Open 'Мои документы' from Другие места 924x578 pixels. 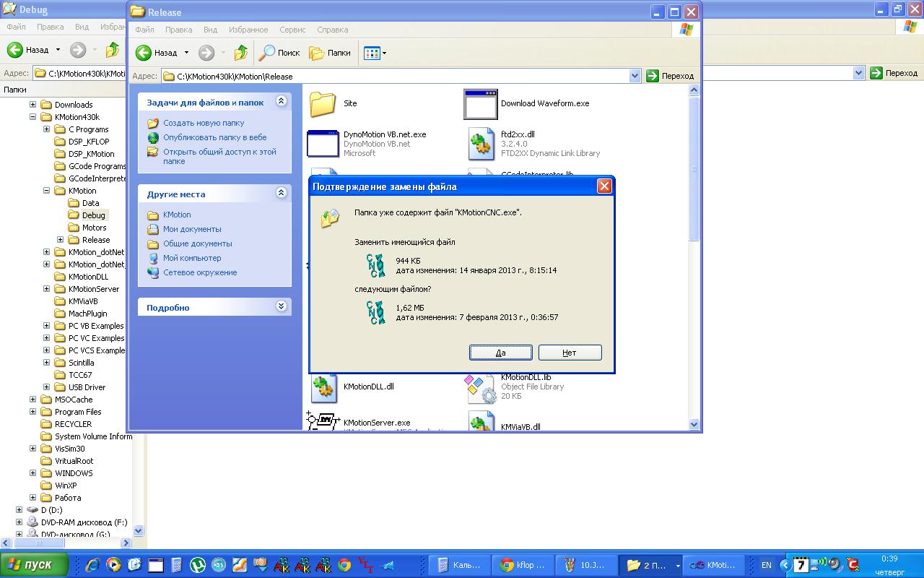192,229
